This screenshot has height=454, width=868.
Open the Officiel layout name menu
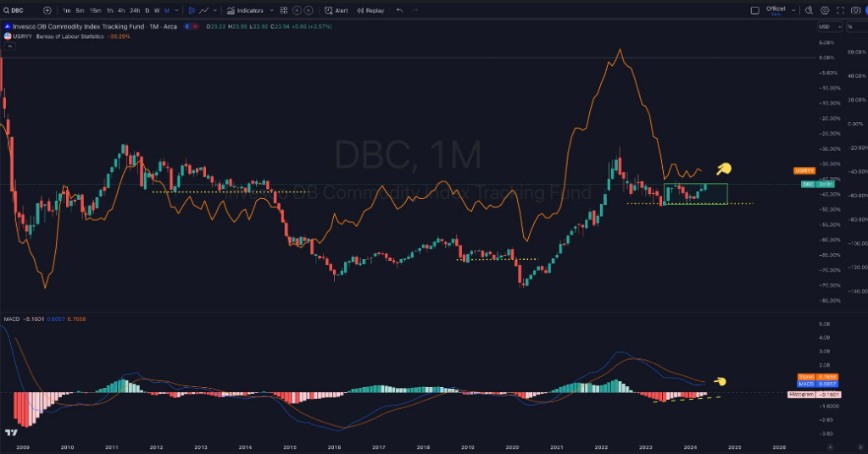tap(776, 10)
